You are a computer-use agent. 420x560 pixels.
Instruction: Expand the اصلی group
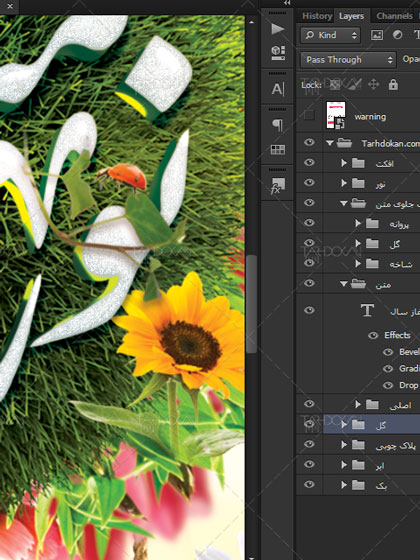(x=358, y=404)
